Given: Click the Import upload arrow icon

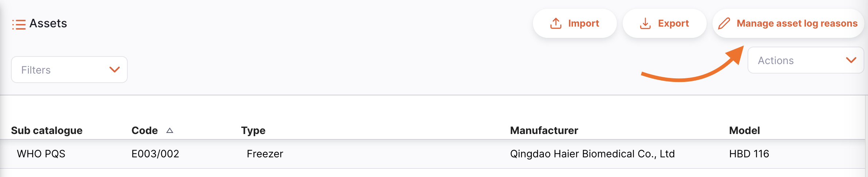Looking at the screenshot, I should (x=556, y=23).
